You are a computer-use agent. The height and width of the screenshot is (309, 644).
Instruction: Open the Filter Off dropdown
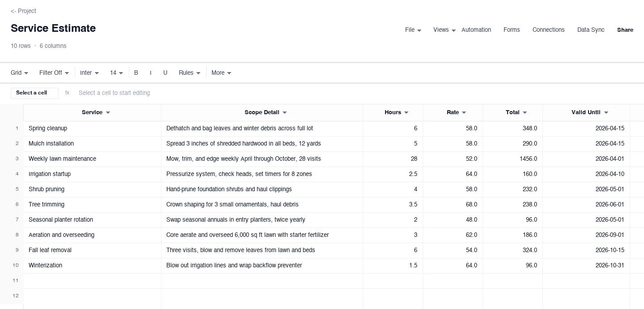(54, 73)
